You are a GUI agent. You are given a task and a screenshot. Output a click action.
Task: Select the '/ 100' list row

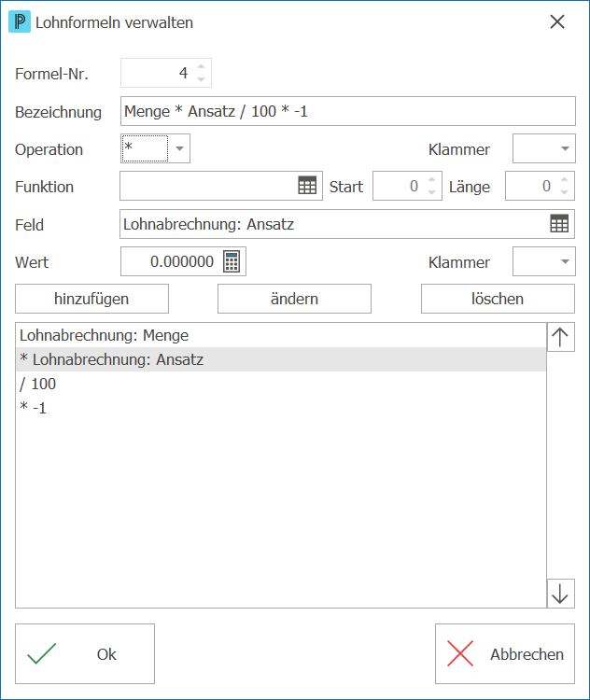click(x=281, y=384)
